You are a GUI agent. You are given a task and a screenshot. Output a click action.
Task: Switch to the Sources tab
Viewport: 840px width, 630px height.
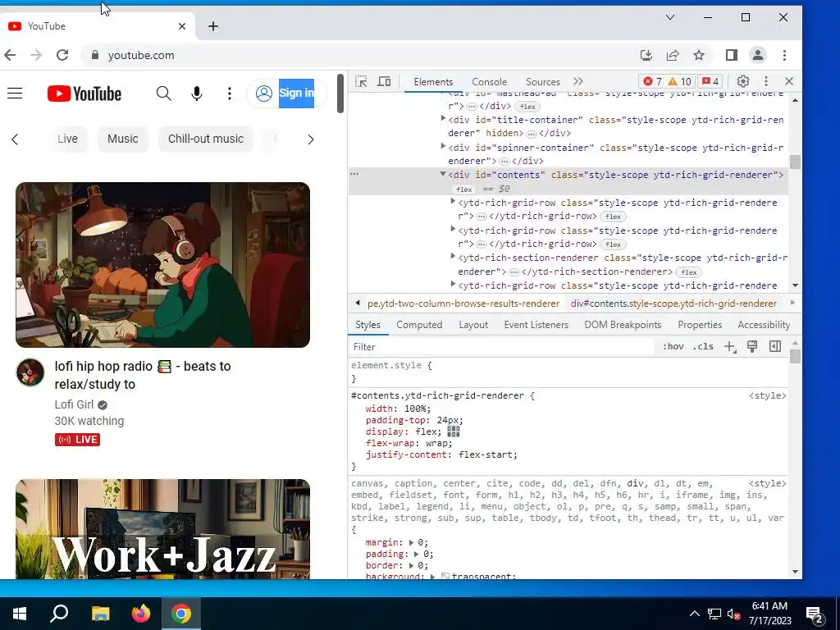click(x=543, y=82)
